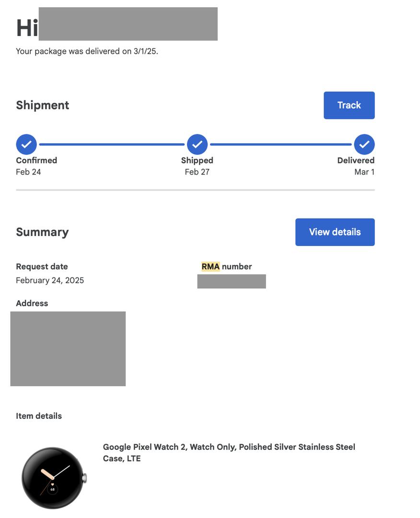Click the redacted RMA number value
420x518 pixels.
(232, 282)
